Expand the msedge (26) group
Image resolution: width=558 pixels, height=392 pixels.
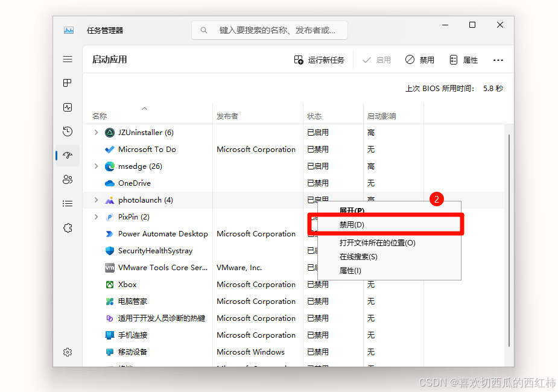pos(96,166)
